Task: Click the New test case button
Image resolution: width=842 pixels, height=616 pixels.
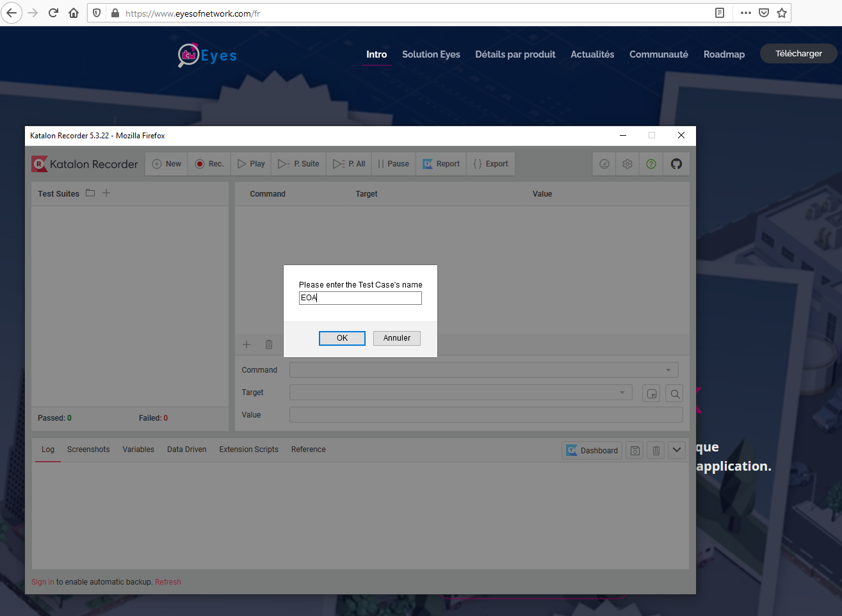Action: coord(166,164)
